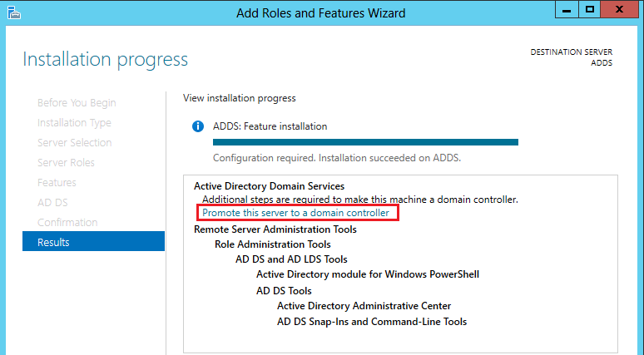
Task: Open the Confirmation step
Action: 67,223
